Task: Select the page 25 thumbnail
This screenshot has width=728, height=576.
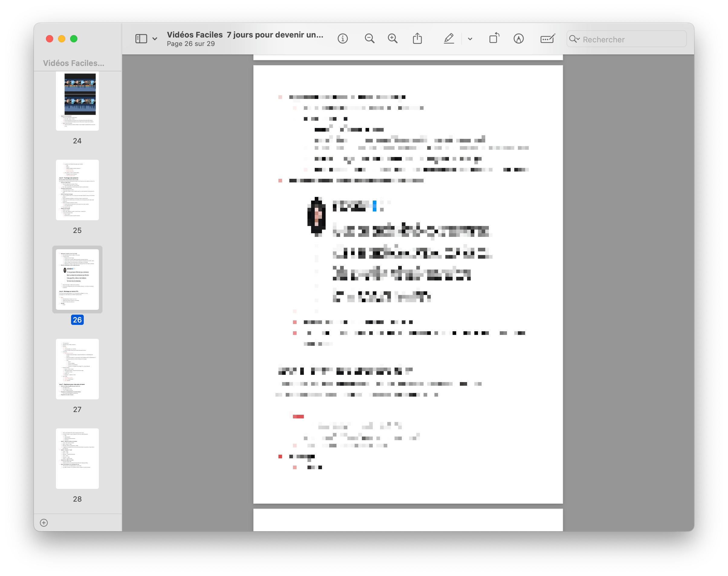Action: click(x=77, y=190)
